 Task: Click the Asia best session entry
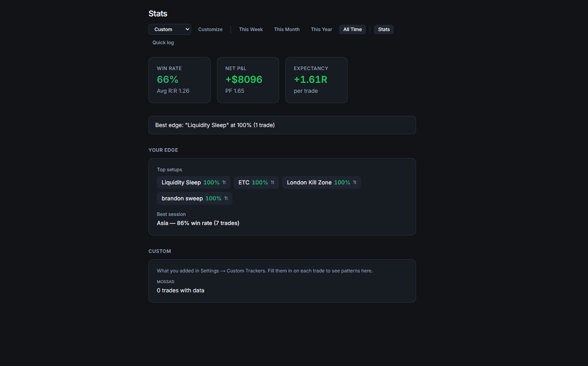coord(198,223)
